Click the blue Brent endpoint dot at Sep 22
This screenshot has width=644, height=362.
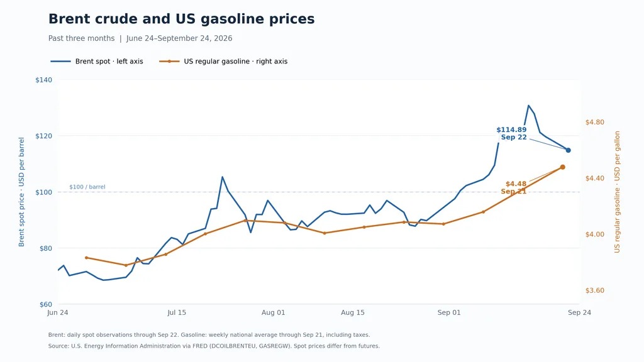click(x=568, y=150)
